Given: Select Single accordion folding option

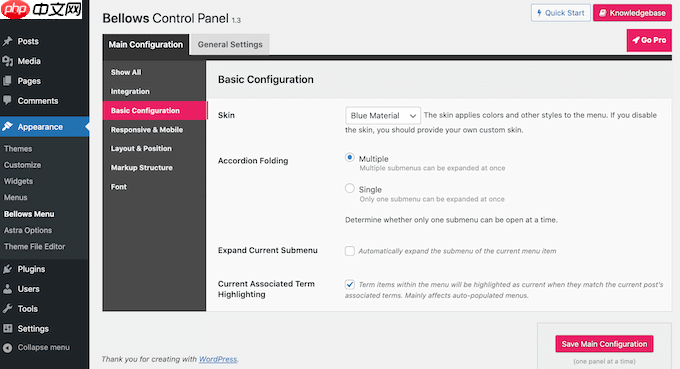Looking at the screenshot, I should [x=350, y=188].
